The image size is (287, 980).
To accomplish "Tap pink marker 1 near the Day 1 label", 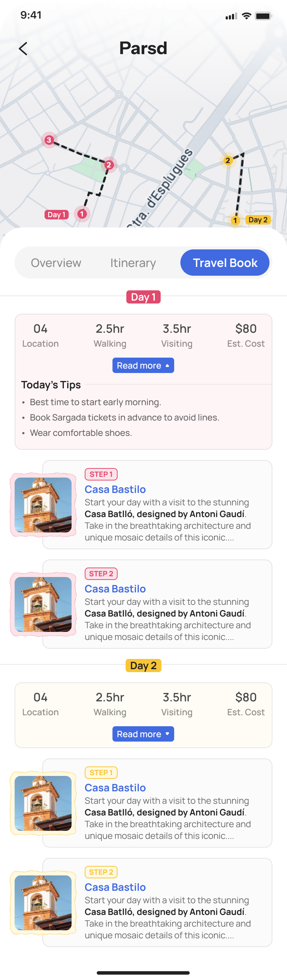I will coord(82,214).
